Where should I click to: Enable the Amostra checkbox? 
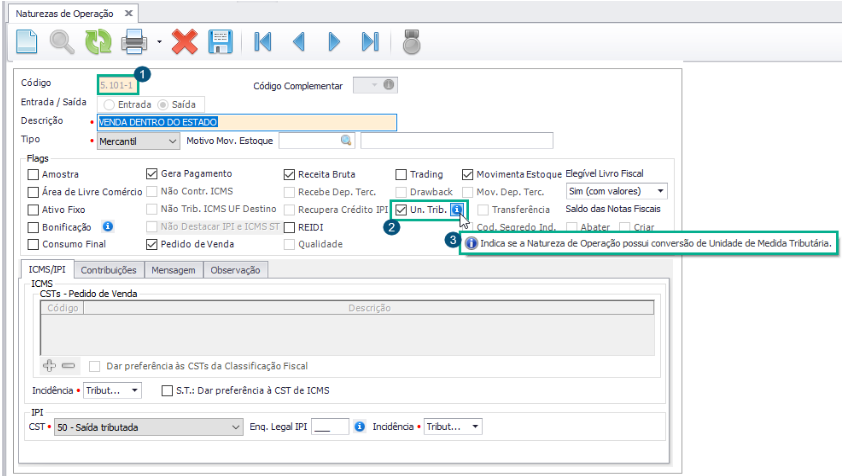[x=34, y=174]
